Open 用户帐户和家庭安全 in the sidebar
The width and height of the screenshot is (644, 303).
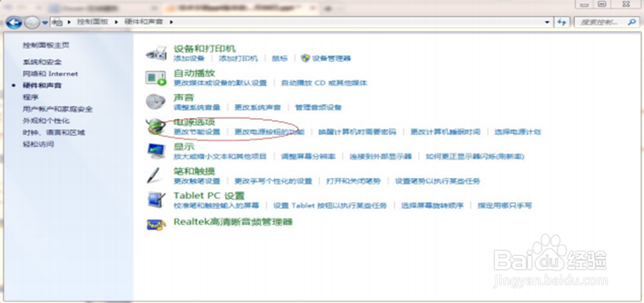(x=58, y=109)
